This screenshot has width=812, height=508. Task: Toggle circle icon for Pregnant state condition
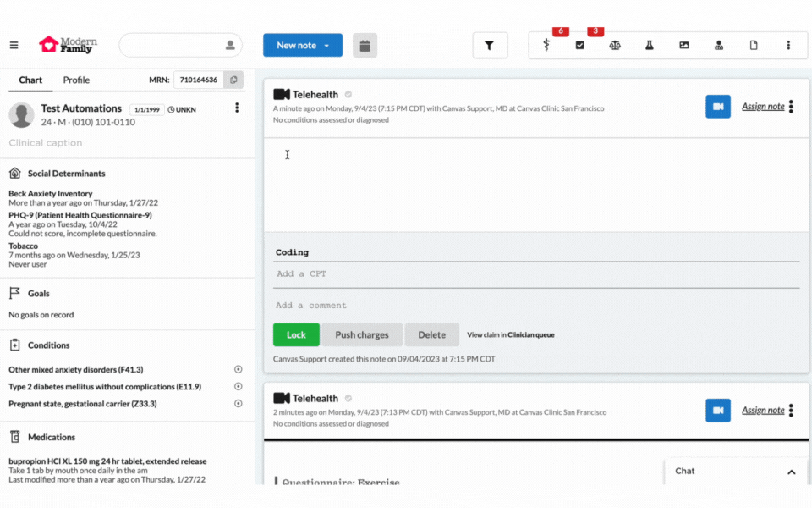[239, 404]
